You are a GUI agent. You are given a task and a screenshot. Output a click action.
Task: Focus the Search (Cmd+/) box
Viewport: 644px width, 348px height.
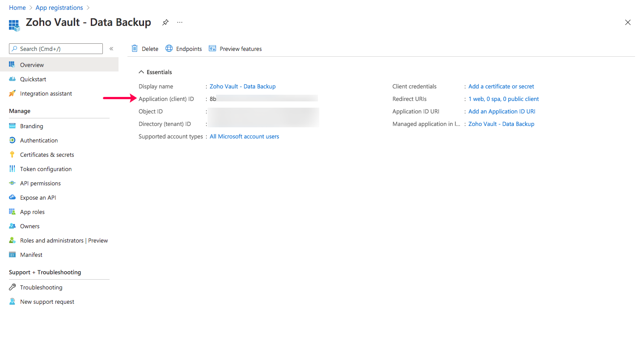[56, 49]
